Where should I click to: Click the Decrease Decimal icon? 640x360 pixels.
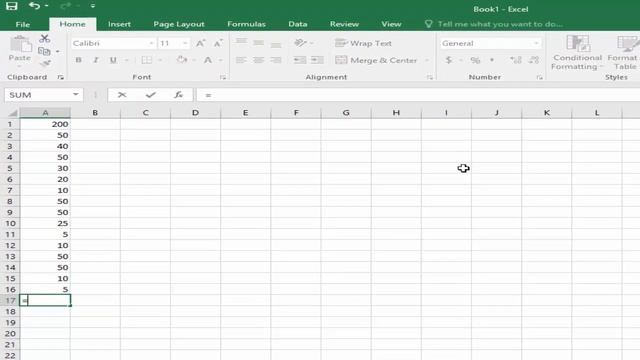click(x=533, y=60)
